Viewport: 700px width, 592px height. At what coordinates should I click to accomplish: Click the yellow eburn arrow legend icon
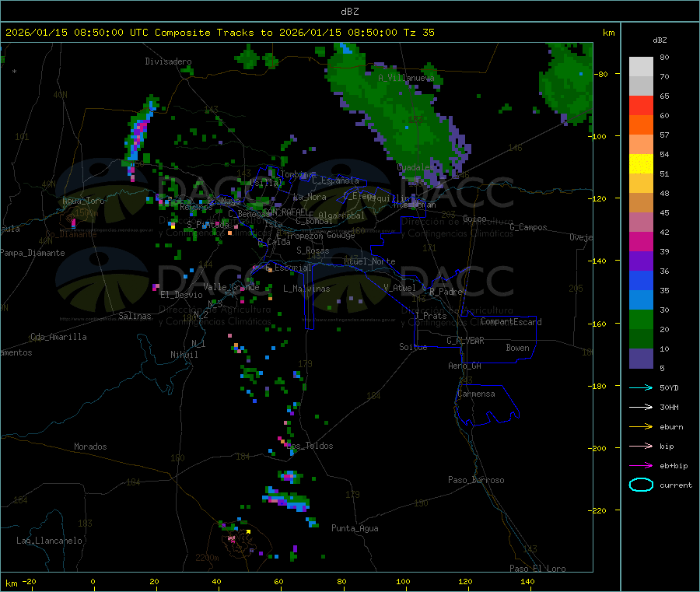[641, 427]
